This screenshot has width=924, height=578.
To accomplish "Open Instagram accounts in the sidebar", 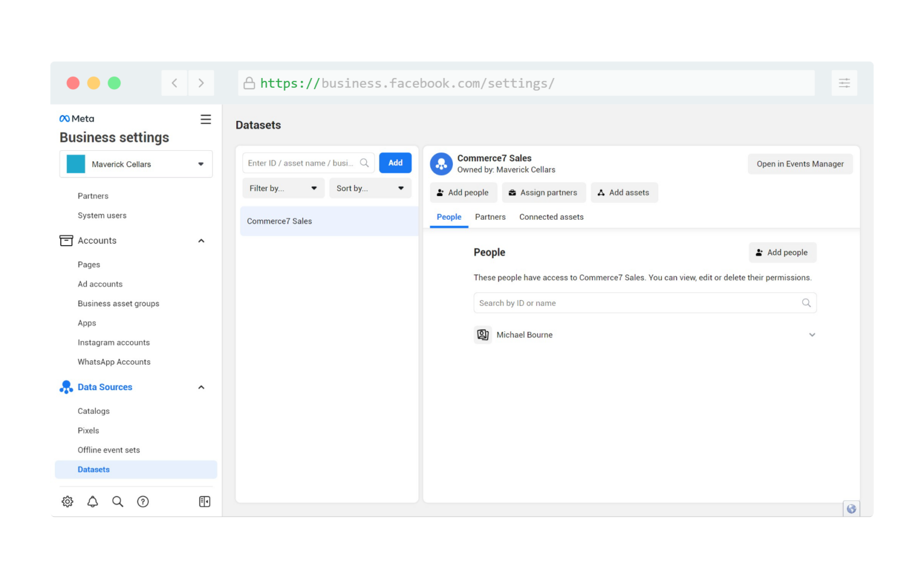I will click(114, 343).
